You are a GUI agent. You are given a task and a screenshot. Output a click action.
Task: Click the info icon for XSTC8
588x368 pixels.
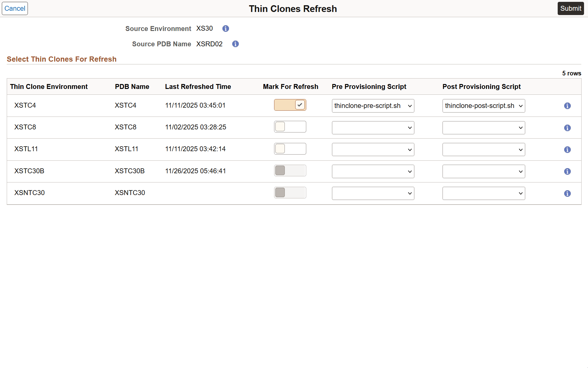567,128
